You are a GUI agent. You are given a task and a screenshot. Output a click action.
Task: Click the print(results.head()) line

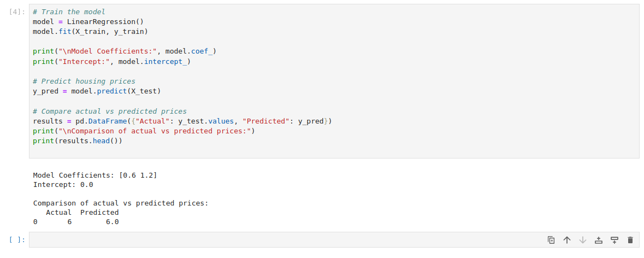[78, 140]
